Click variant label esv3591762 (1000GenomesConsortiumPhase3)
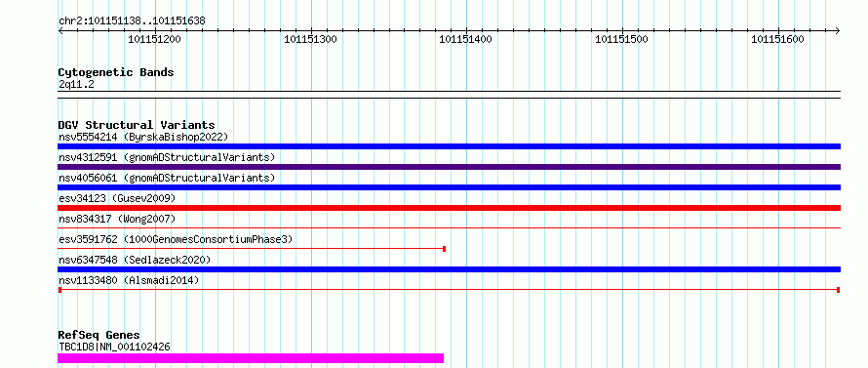The width and height of the screenshot is (868, 368). pos(176,239)
